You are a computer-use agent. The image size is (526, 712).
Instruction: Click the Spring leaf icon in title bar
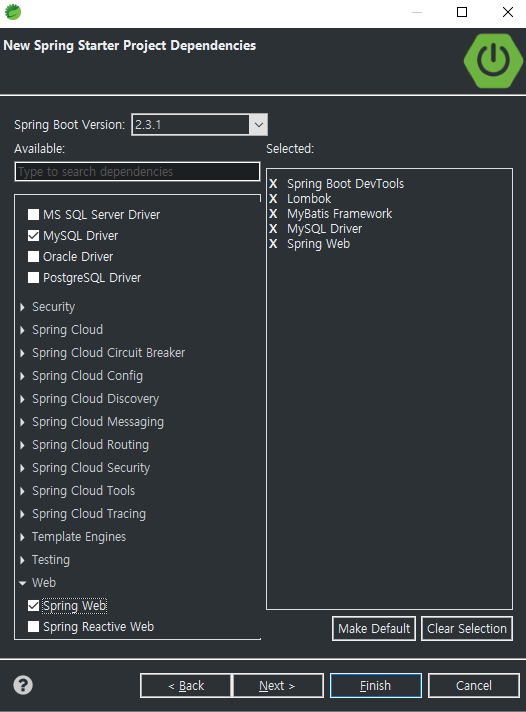(x=13, y=12)
